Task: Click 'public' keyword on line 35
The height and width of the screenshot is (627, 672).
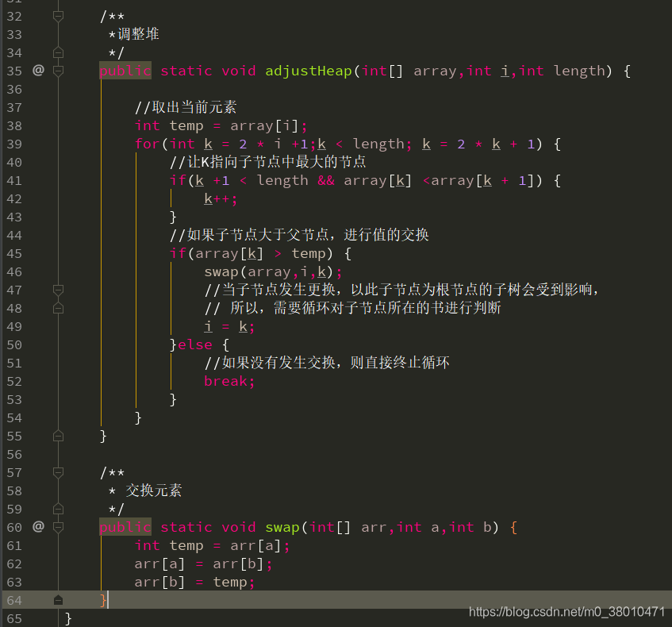Action: [125, 71]
